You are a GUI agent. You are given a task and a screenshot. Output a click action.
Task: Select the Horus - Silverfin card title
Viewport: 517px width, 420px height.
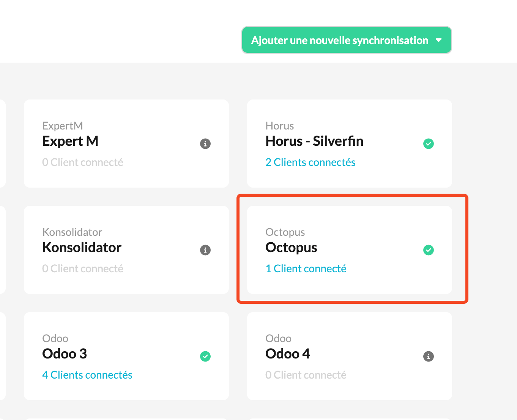point(314,141)
